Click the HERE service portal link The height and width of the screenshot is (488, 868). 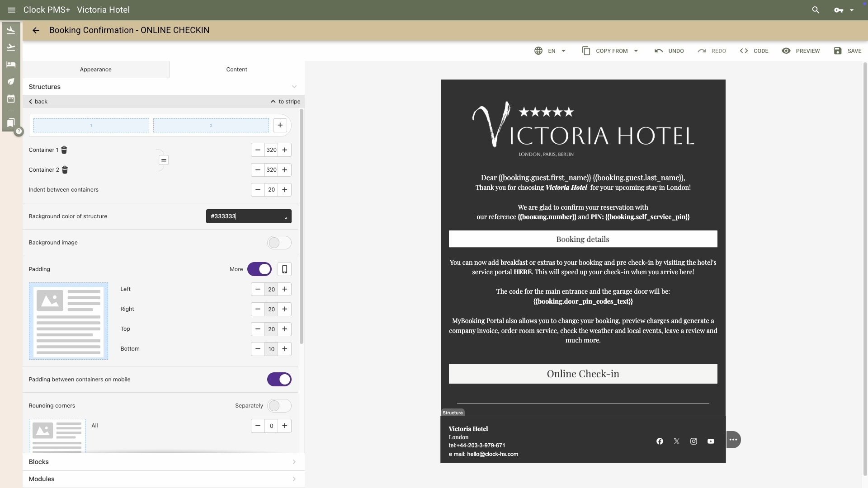pos(523,272)
